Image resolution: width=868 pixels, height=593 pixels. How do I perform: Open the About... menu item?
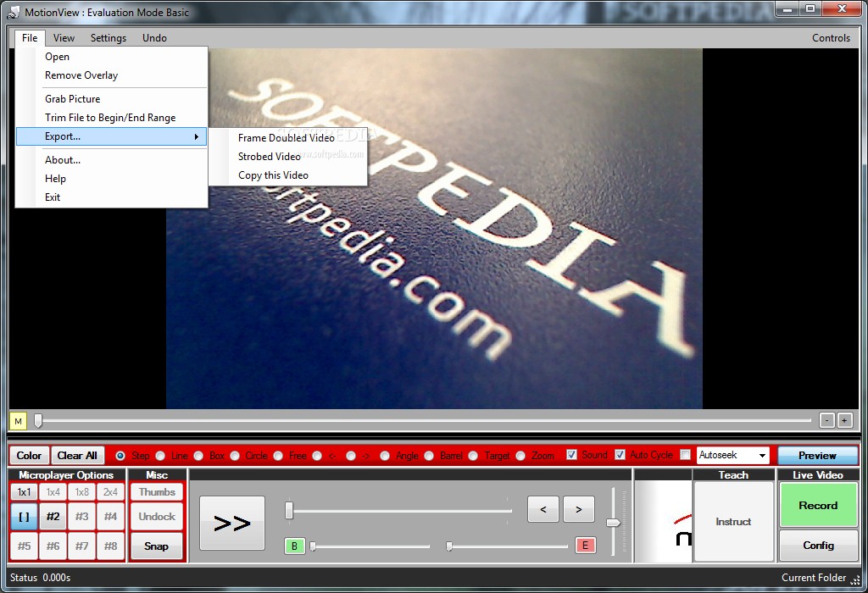coord(111,160)
